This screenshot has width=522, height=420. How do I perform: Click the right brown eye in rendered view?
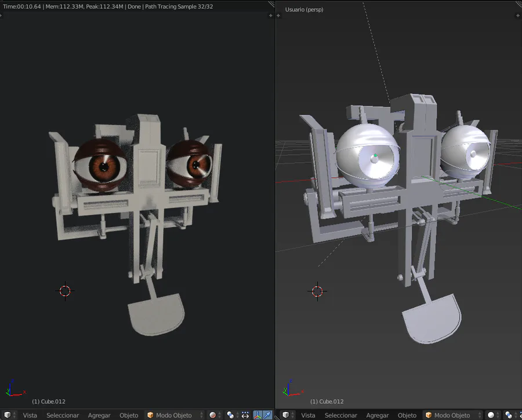(190, 163)
